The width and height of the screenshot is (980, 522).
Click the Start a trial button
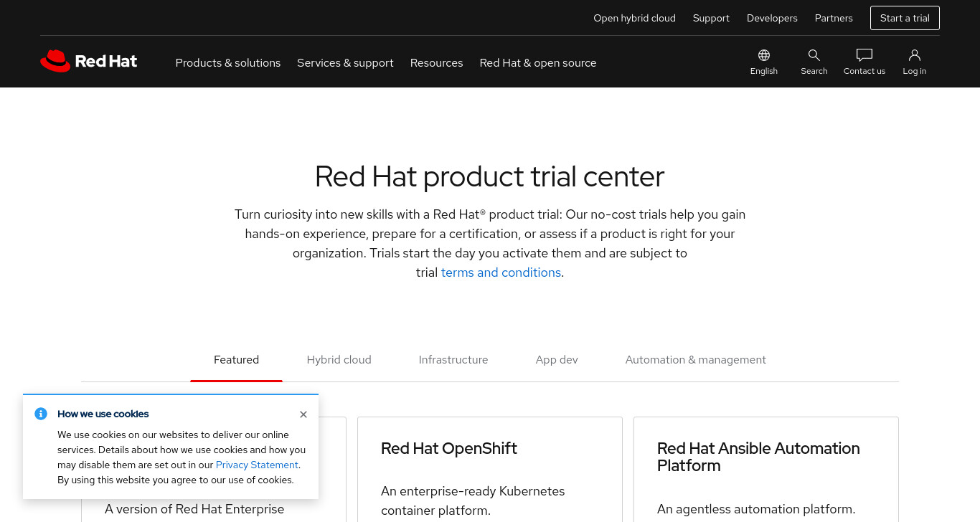tap(905, 18)
